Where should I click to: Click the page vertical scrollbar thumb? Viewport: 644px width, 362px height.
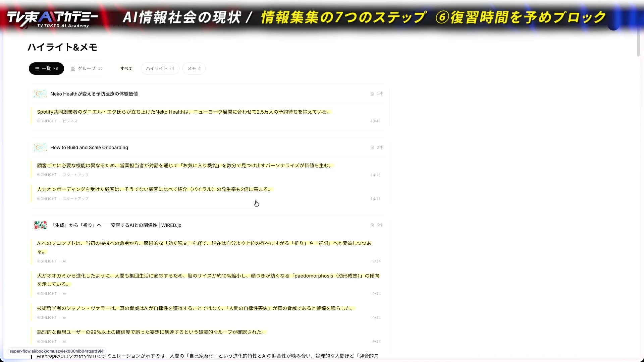[x=638, y=43]
